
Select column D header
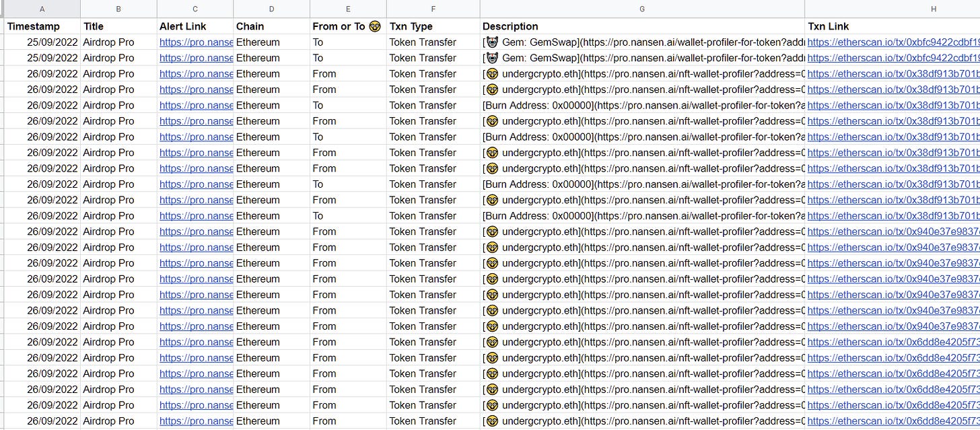click(x=272, y=9)
